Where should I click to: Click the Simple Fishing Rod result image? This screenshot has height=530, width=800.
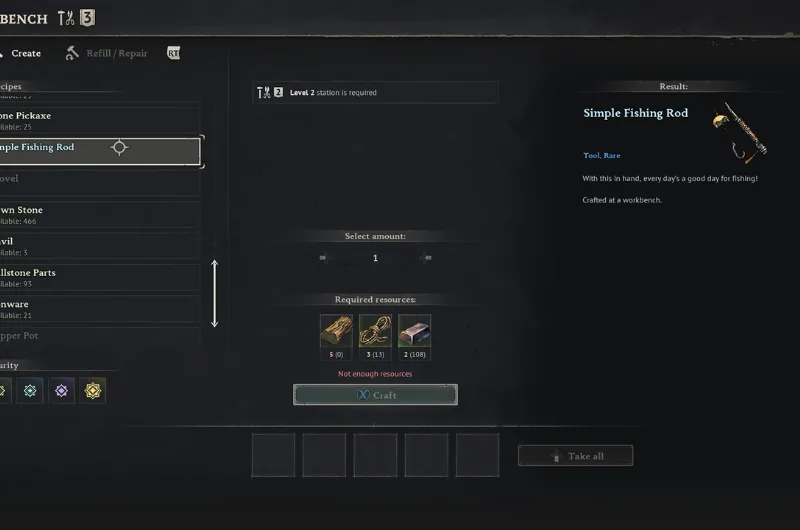(739, 133)
